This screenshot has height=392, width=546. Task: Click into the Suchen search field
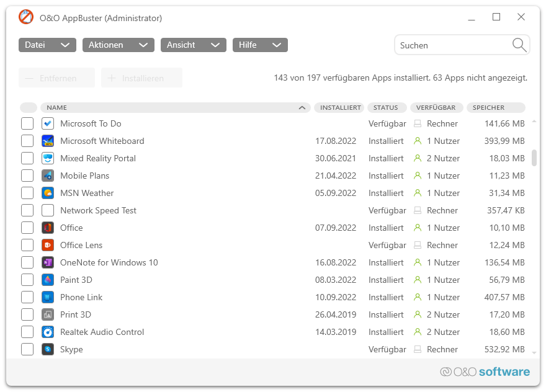click(462, 45)
